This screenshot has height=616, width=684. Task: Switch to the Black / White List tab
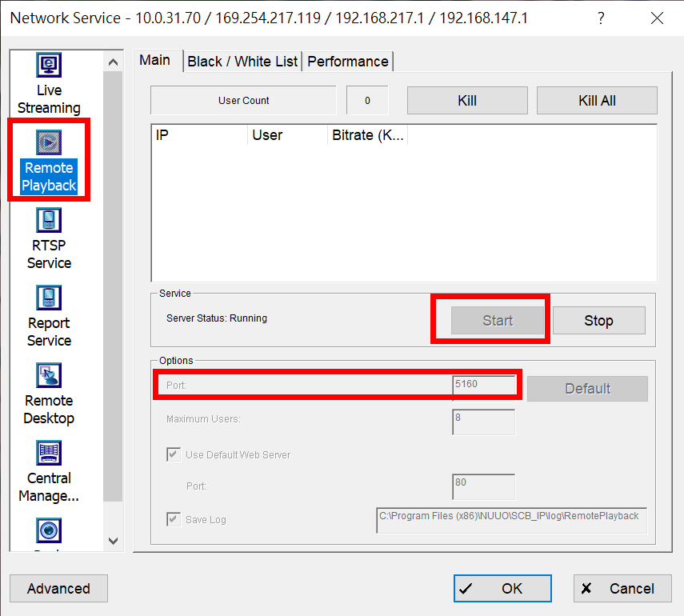pyautogui.click(x=242, y=61)
